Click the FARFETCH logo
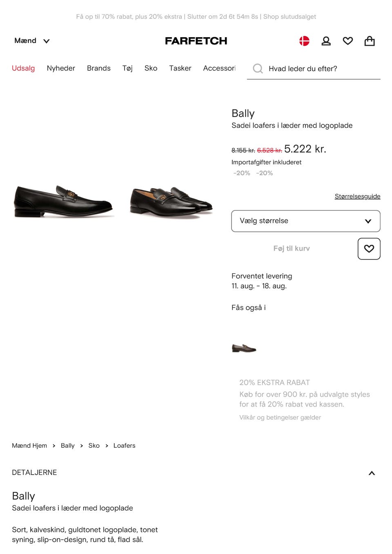392x554 pixels. pyautogui.click(x=196, y=41)
